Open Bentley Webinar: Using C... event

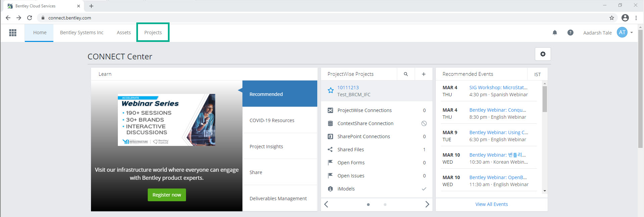[x=499, y=132]
